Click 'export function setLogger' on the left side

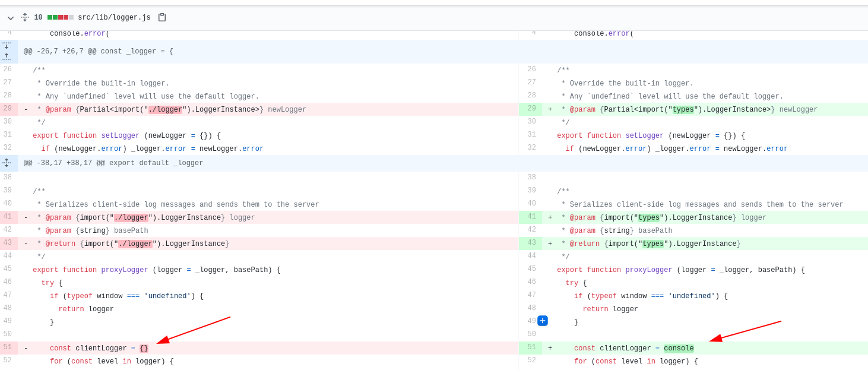tap(86, 136)
